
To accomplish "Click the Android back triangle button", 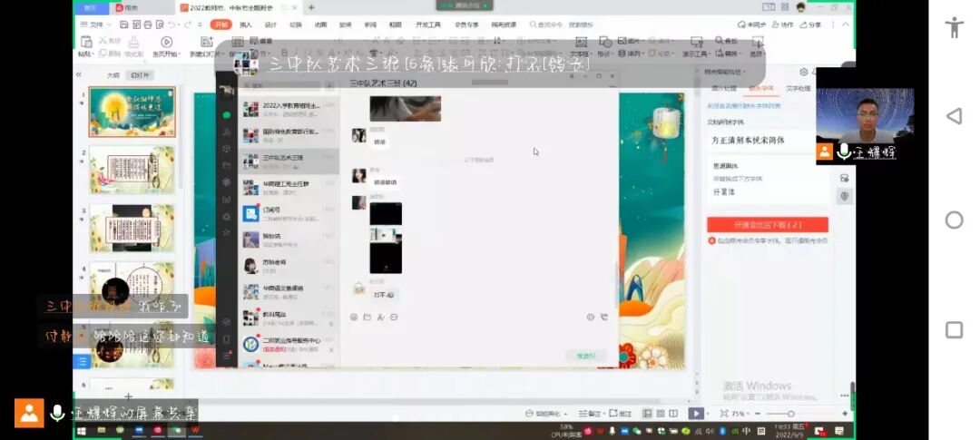I will point(954,116).
